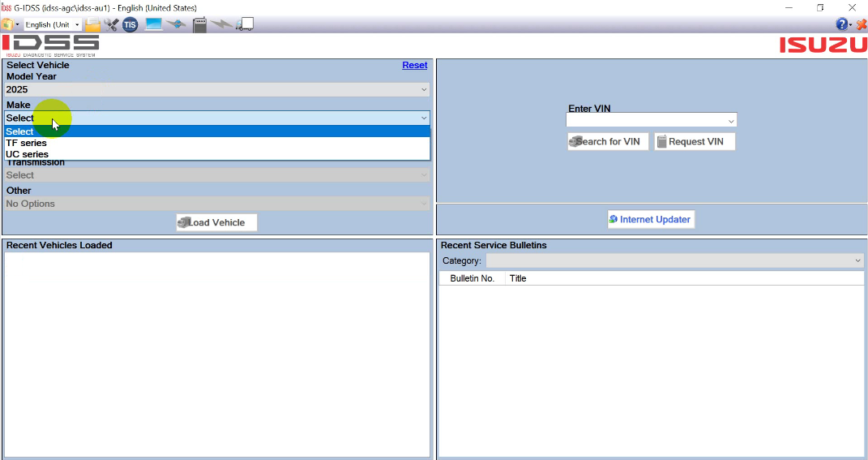Click the Enter VIN input field
868x460 pixels.
click(x=645, y=121)
